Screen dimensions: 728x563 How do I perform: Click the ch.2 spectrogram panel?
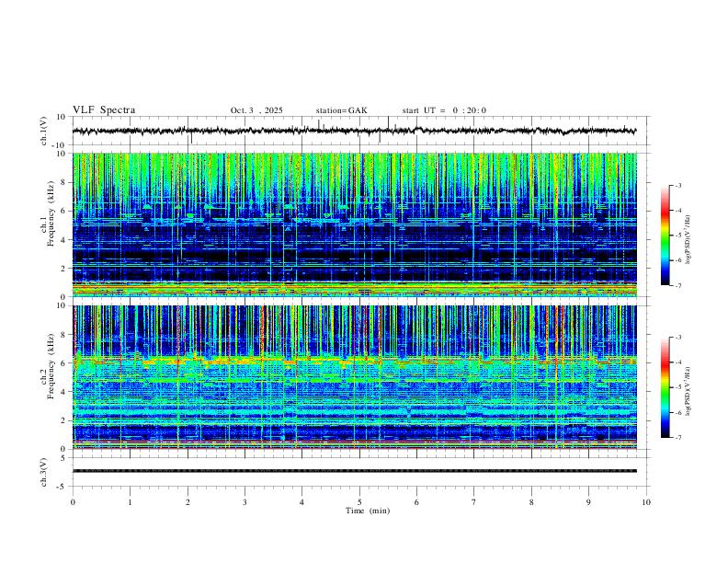(x=354, y=377)
